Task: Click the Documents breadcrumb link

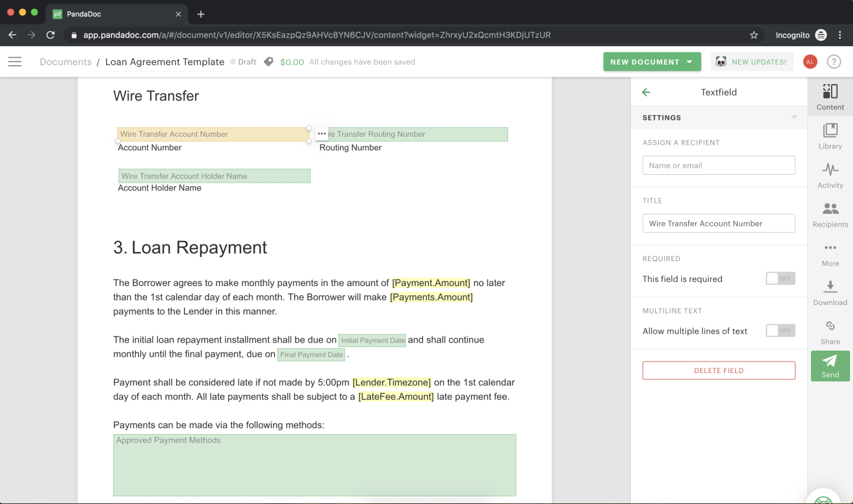Action: click(66, 61)
